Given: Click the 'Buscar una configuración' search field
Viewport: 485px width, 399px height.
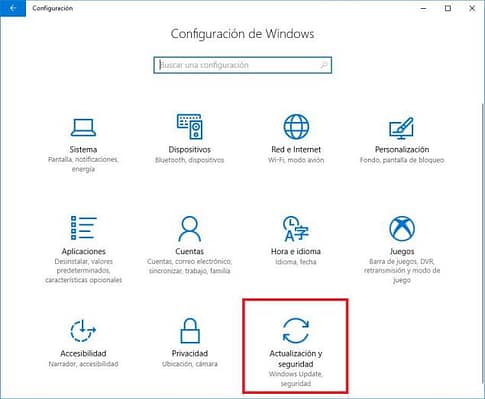Looking at the screenshot, I should 243,65.
